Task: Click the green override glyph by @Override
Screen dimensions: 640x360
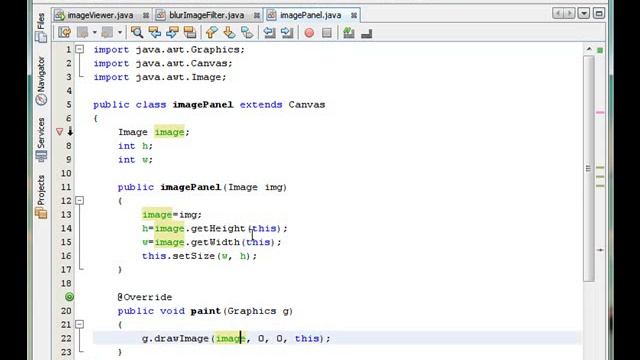Action: tap(69, 297)
